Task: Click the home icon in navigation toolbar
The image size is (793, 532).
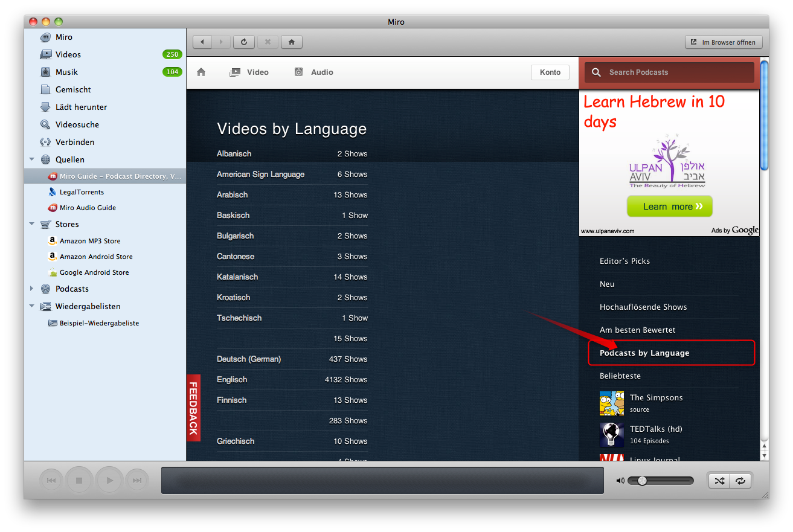Action: tap(292, 42)
